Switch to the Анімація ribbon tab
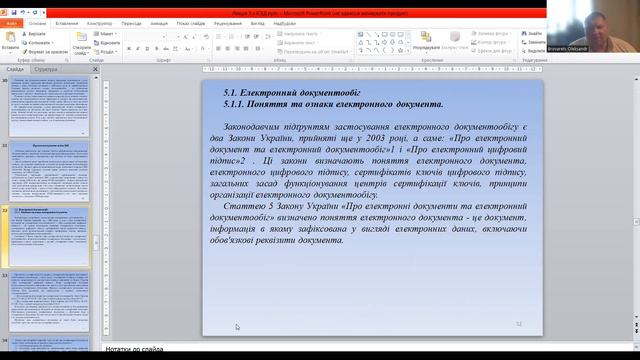The image size is (640, 360). pos(159,23)
